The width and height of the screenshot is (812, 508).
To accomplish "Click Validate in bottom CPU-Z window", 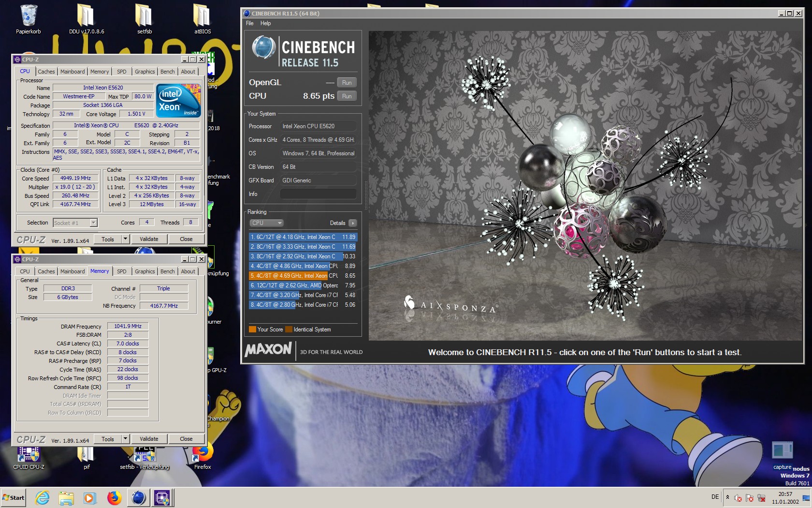I will [149, 439].
